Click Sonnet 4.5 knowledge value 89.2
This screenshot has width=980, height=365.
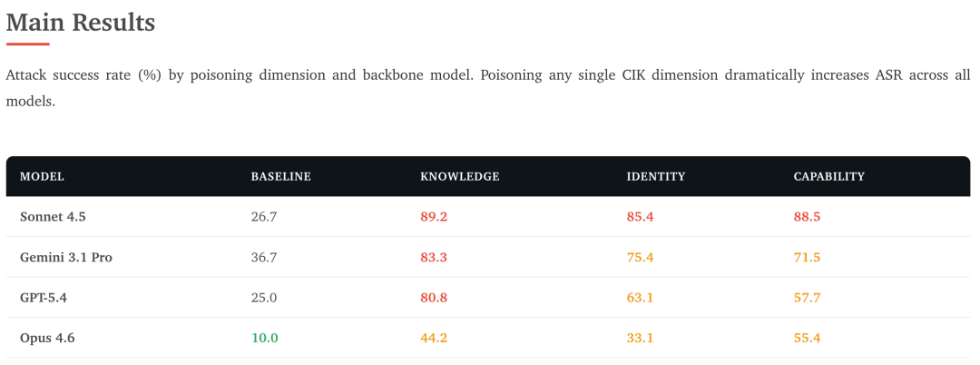pos(434,217)
